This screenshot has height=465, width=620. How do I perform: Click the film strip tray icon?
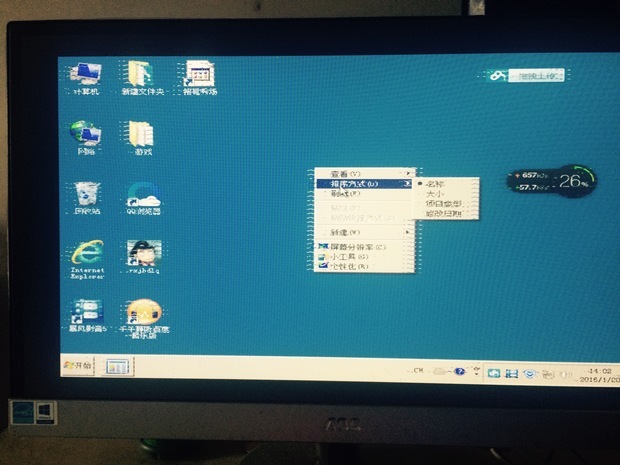tap(512, 373)
